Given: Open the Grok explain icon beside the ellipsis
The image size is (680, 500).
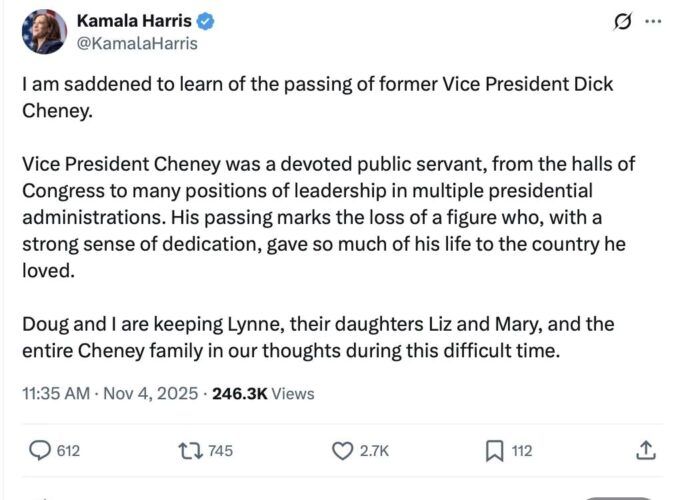Looking at the screenshot, I should [623, 21].
